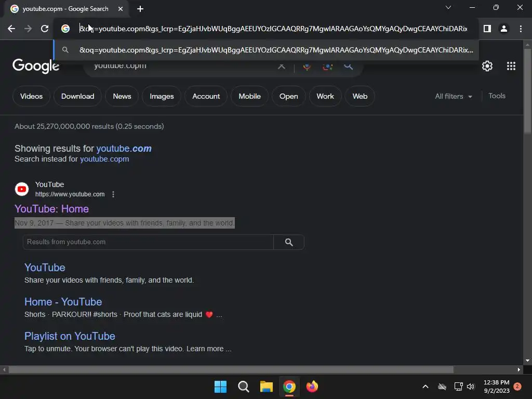Image resolution: width=532 pixels, height=399 pixels.
Task: Open Chrome side panel icon
Action: pos(487,29)
